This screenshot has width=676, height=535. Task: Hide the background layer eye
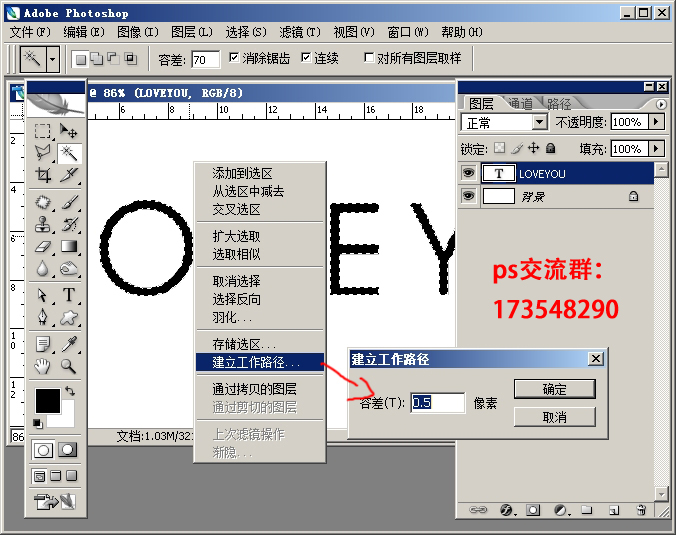pyautogui.click(x=468, y=196)
